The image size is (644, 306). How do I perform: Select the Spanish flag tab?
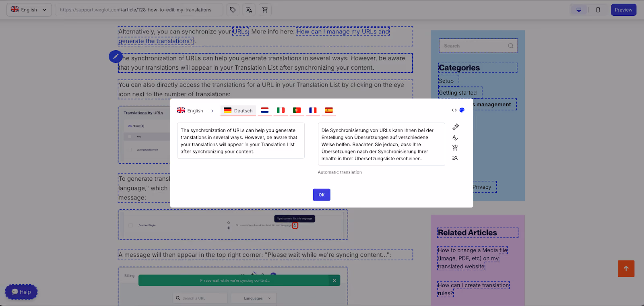(x=329, y=110)
